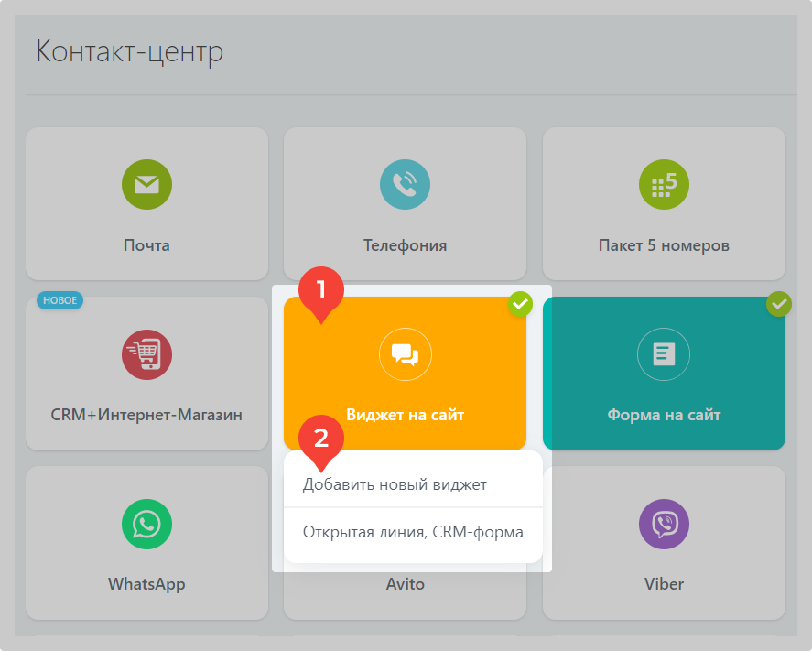Open the Avito tile

point(405,584)
